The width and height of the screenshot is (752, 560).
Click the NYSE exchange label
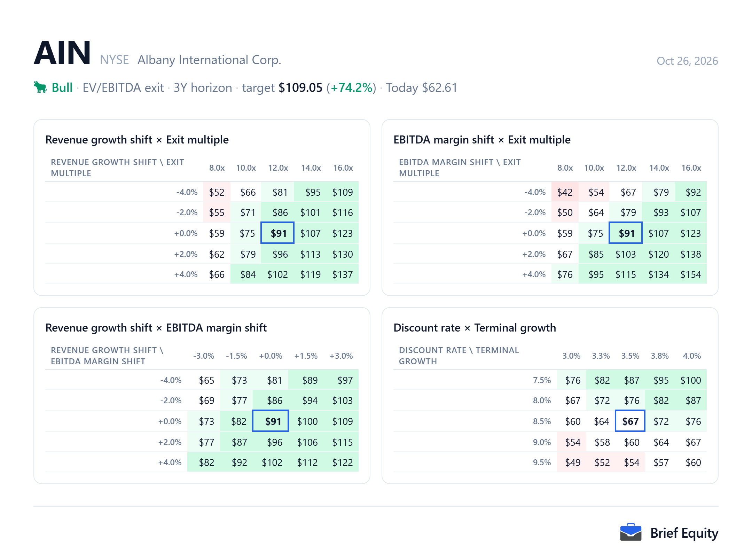[x=114, y=60]
